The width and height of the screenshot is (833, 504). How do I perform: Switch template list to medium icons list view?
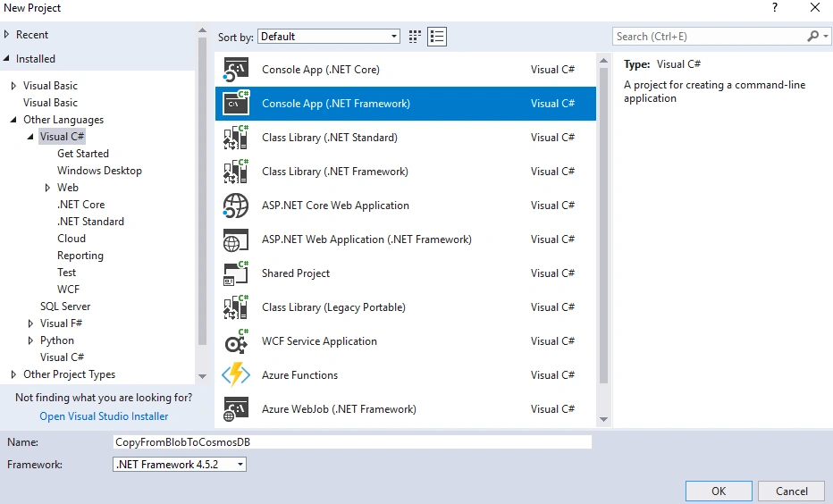point(437,36)
